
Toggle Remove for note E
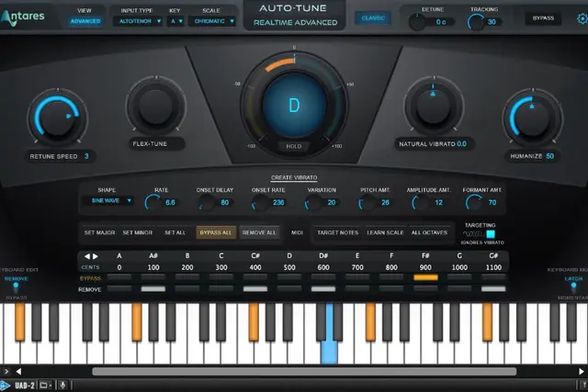click(x=357, y=289)
